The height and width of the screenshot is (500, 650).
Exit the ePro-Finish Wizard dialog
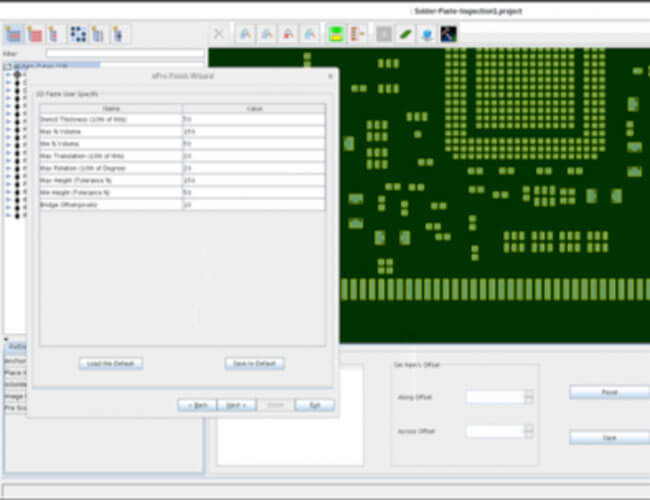click(x=314, y=405)
